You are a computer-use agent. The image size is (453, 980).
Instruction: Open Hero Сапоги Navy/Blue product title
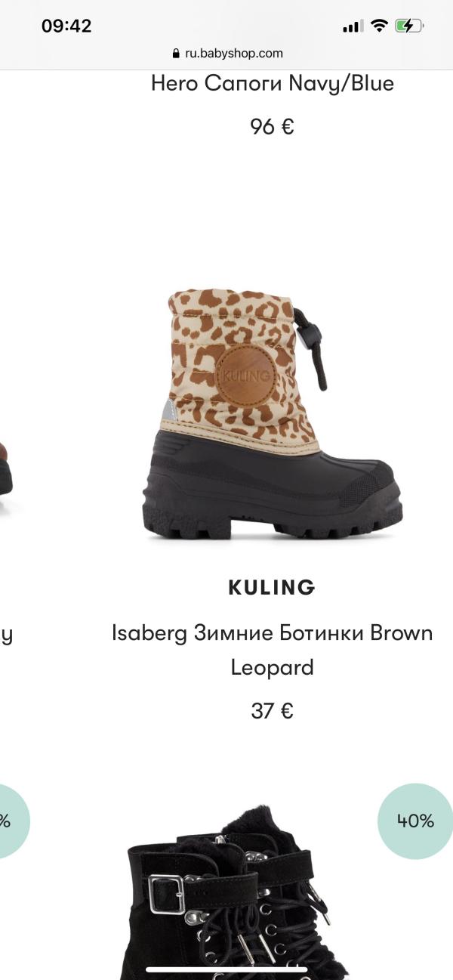[273, 83]
